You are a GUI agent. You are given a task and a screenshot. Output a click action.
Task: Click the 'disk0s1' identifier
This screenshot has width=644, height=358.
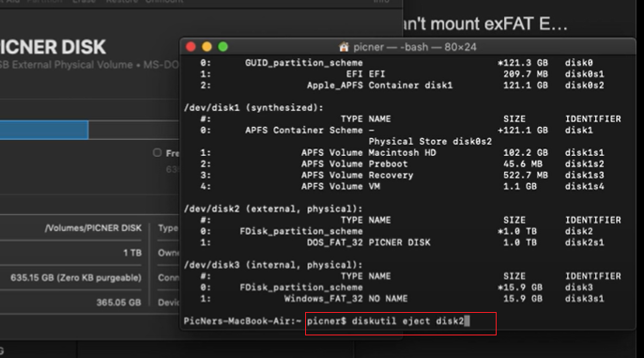point(585,74)
